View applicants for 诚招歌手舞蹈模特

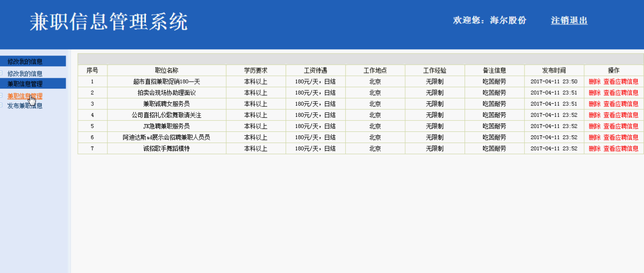(x=621, y=149)
